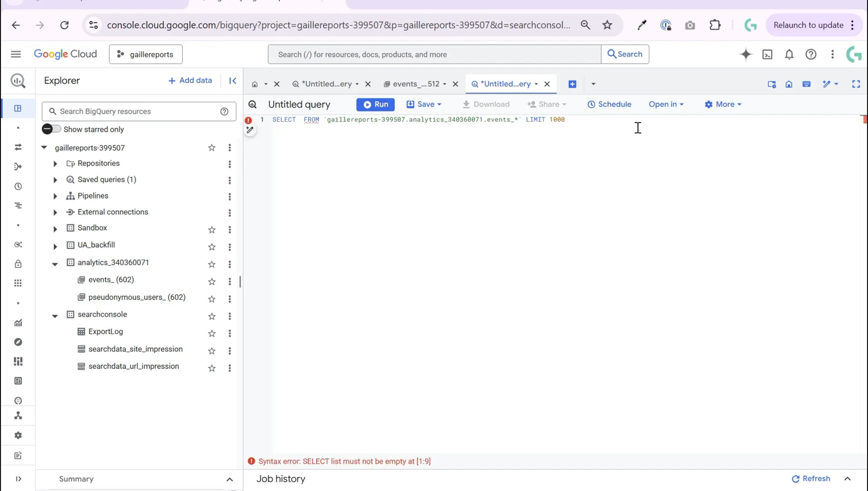Open the Google Cloud navigation menu
This screenshot has height=491, width=868.
pyautogui.click(x=16, y=54)
